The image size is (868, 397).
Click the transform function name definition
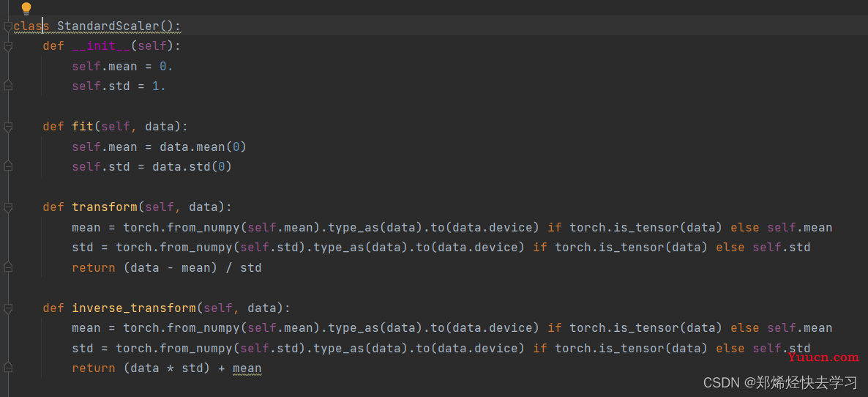click(x=104, y=207)
